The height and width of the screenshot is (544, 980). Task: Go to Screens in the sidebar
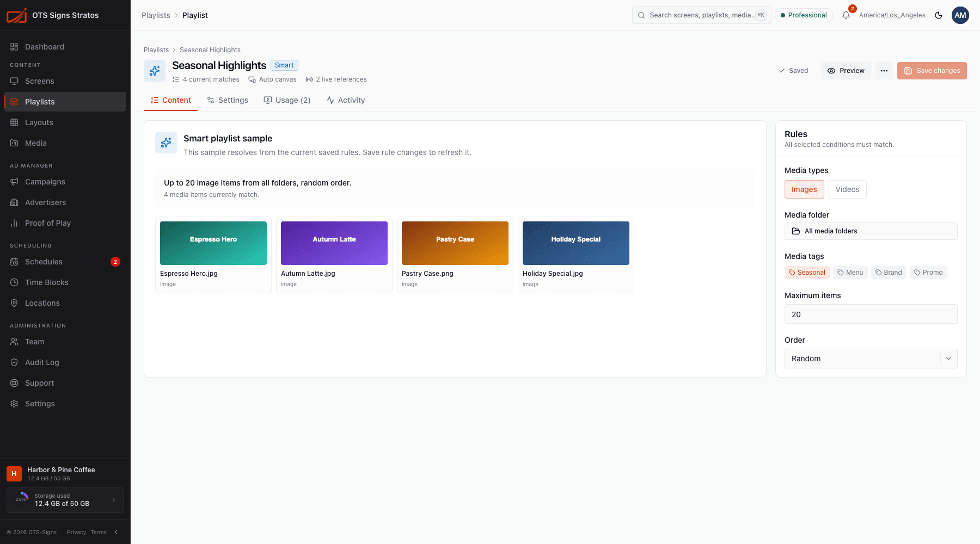click(x=65, y=81)
